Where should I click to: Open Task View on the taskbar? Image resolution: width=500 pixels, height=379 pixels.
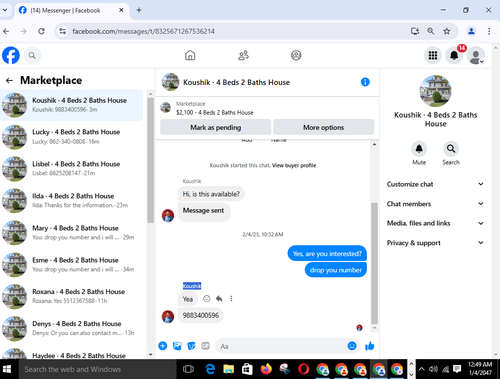coord(188,369)
